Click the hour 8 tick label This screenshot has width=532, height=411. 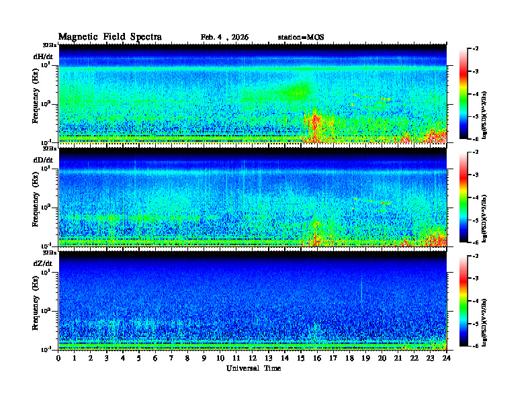click(x=187, y=359)
